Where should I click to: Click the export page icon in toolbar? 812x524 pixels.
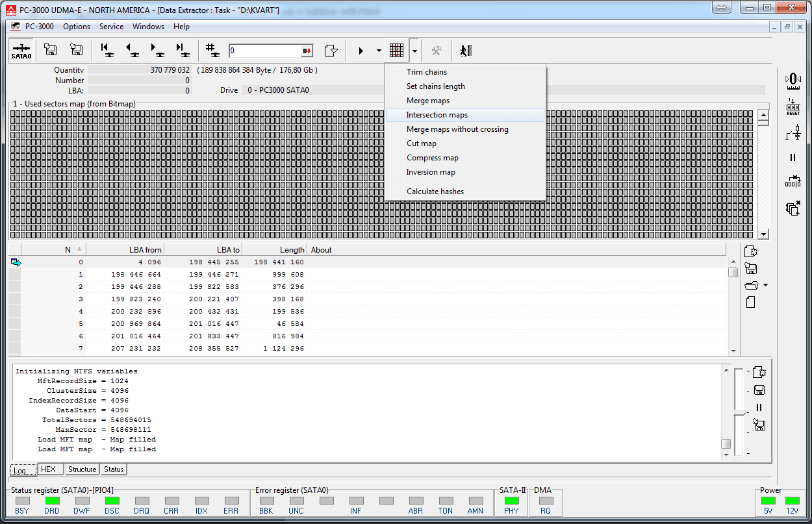click(331, 51)
